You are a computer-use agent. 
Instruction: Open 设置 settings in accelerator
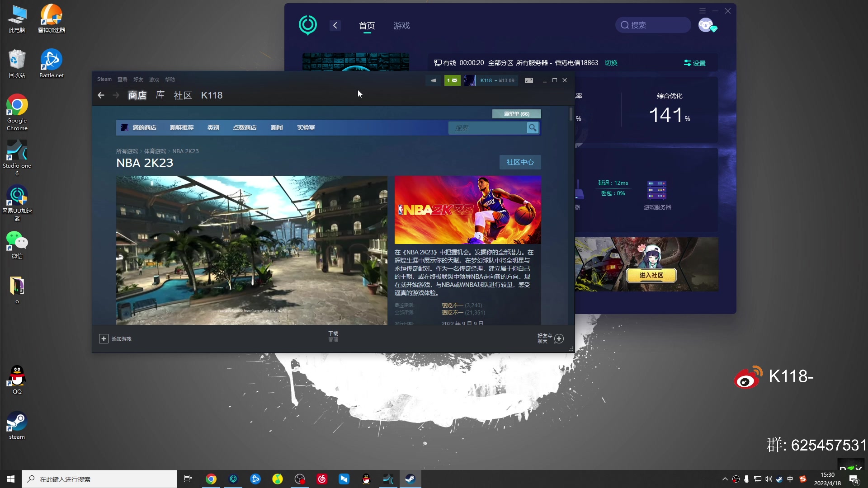(695, 63)
